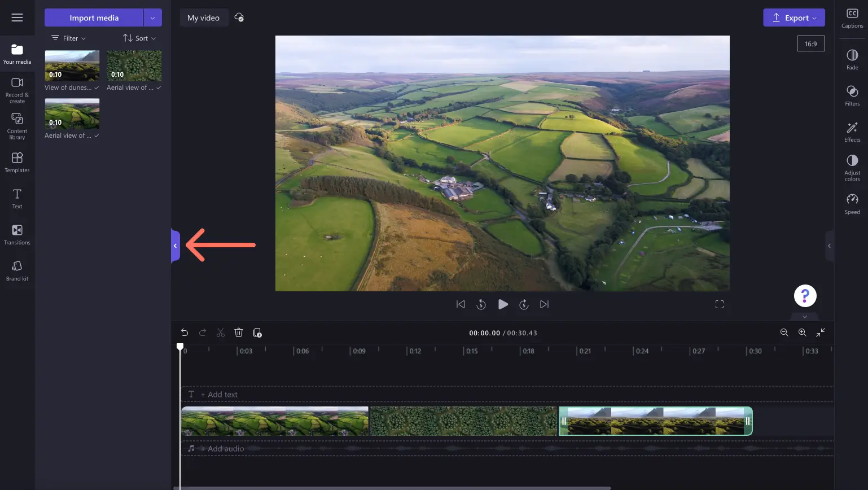Screen dimensions: 868x490
Task: Open the hamburger main menu
Action: point(17,17)
